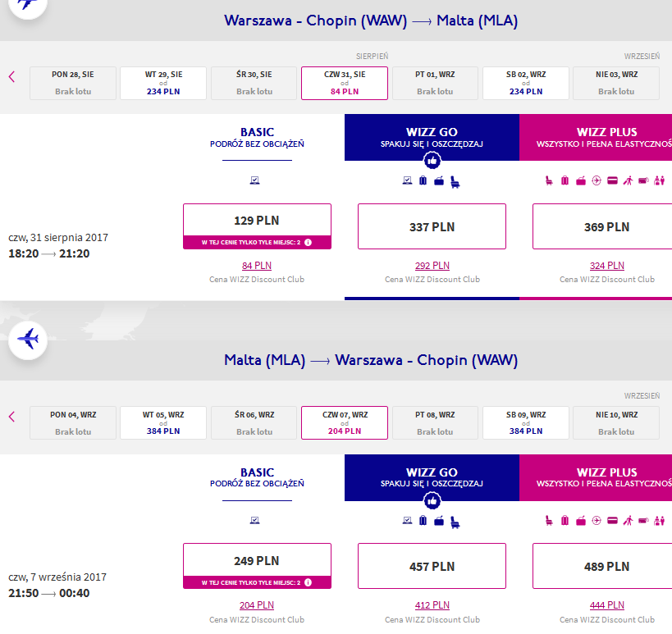The image size is (672, 634).
Task: Show earlier outbound dates with left chevron
Action: point(12,77)
